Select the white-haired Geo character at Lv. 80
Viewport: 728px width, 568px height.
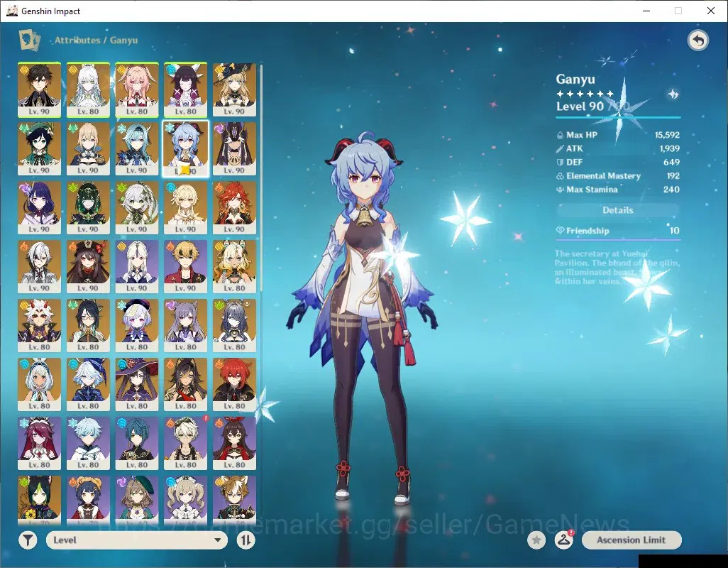tap(88, 89)
